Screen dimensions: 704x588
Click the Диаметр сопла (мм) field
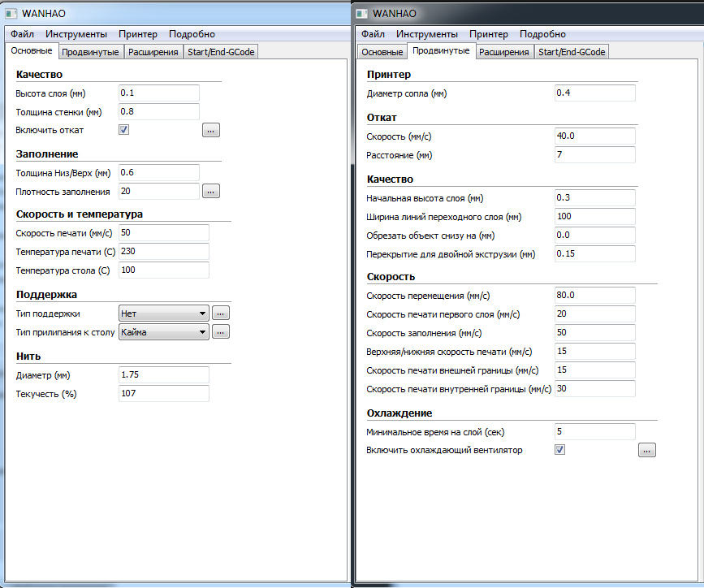pyautogui.click(x=594, y=93)
